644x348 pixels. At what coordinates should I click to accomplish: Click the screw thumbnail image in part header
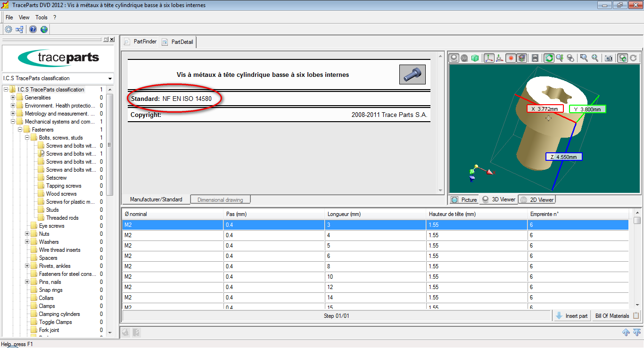[x=413, y=75]
